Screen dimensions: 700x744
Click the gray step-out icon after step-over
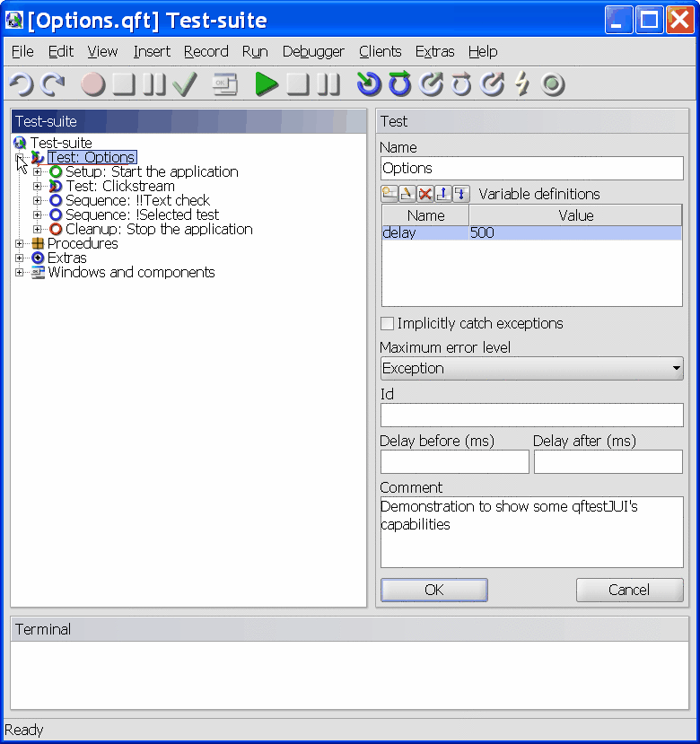coord(431,84)
